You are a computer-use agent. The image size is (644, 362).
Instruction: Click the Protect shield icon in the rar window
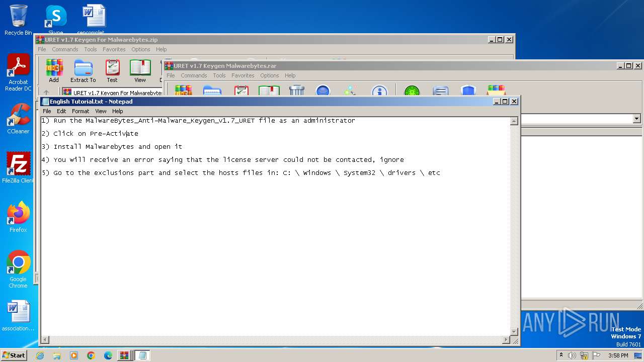point(468,90)
